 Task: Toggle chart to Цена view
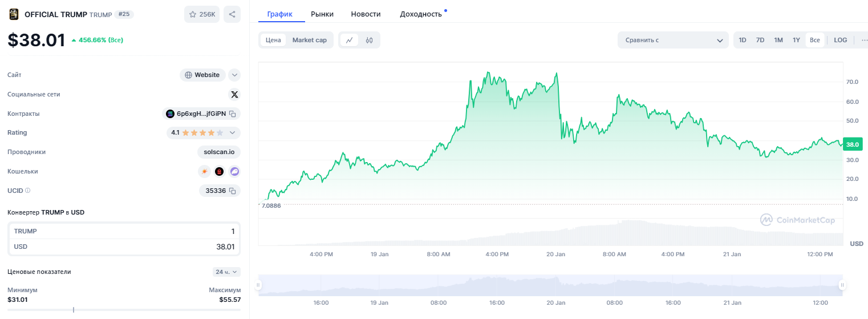click(x=273, y=40)
